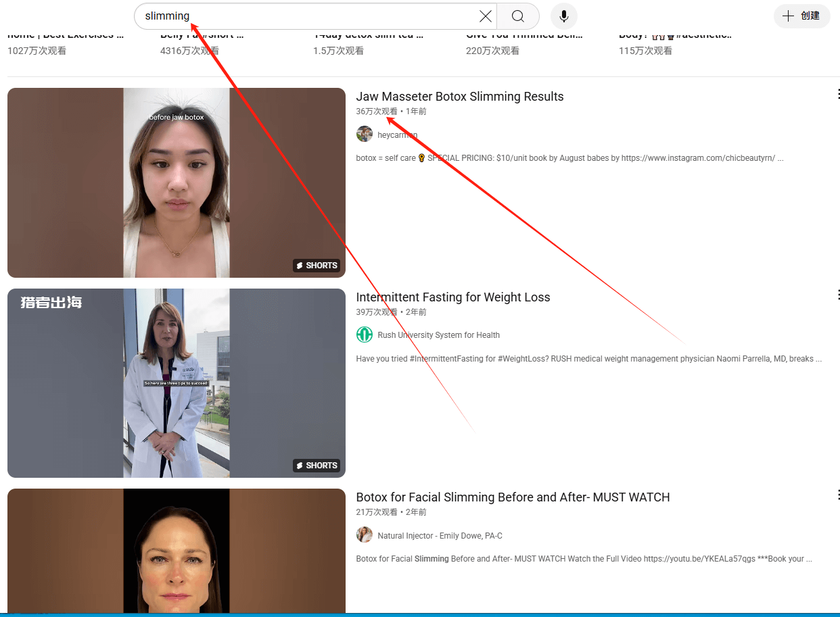The width and height of the screenshot is (840, 617).
Task: Clear the search box with the X icon
Action: (486, 16)
